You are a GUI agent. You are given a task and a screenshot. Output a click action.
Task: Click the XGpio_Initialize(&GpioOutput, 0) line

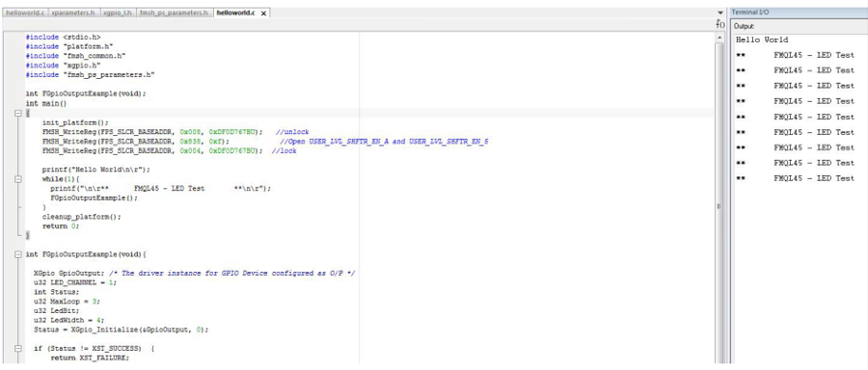(121, 330)
